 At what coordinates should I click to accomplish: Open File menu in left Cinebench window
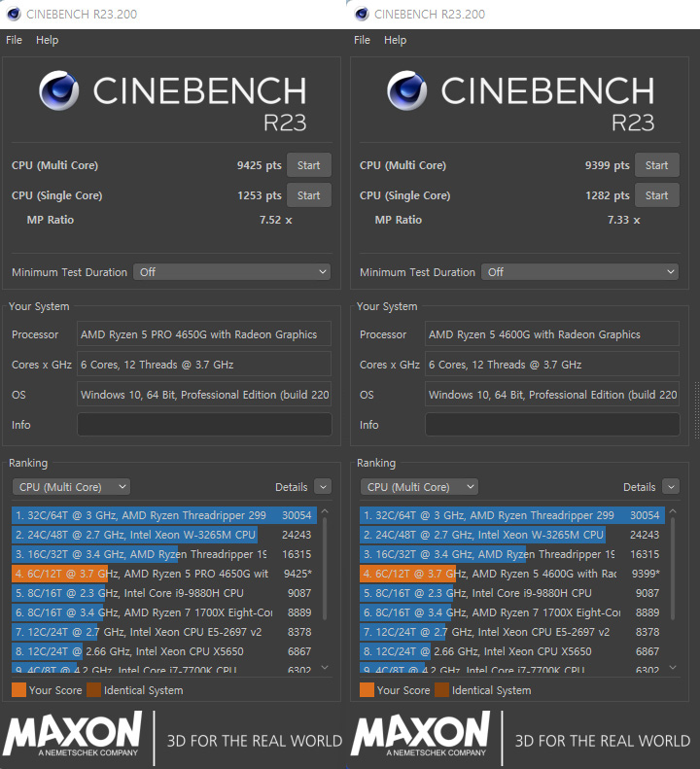click(x=14, y=40)
